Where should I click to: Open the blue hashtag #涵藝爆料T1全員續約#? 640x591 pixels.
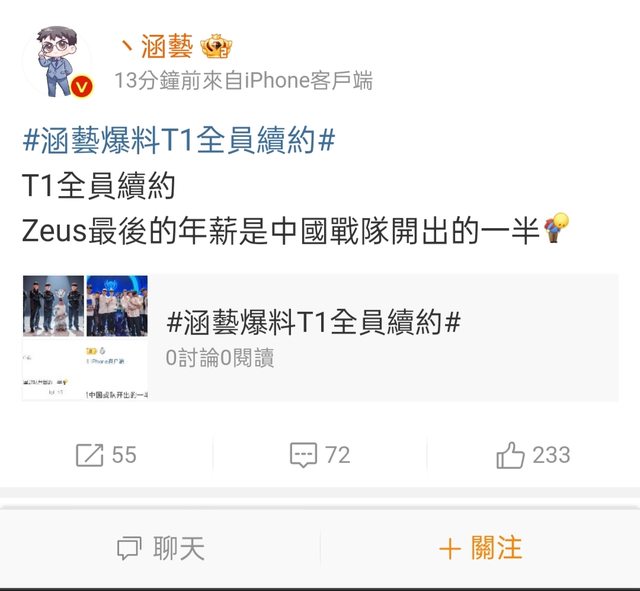(179, 140)
